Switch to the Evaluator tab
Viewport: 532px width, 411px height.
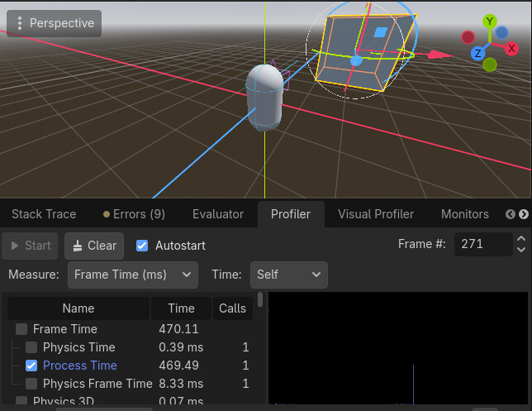[218, 214]
